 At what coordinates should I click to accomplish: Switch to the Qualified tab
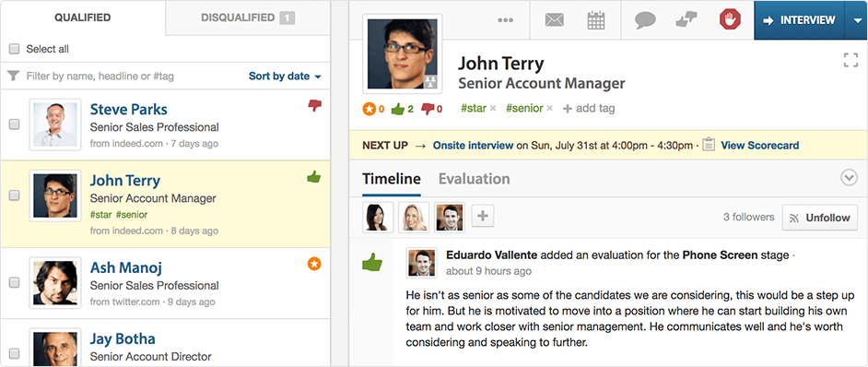(x=83, y=18)
